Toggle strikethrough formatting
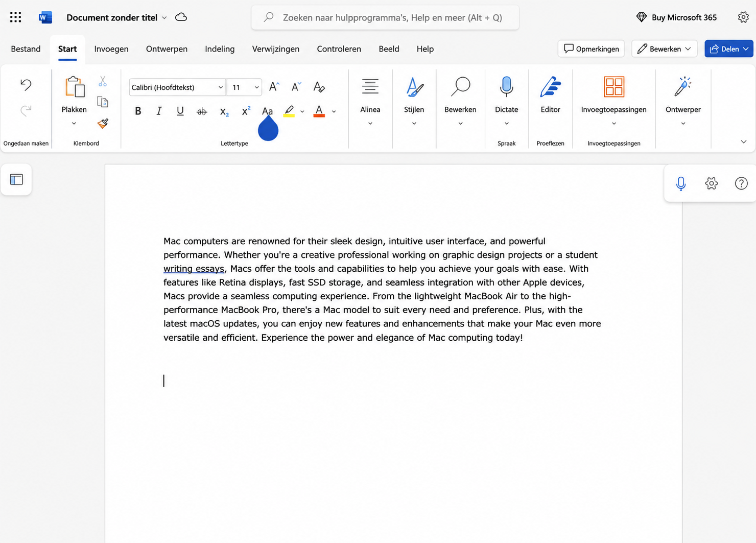Screen dimensions: 756x543 [202, 111]
